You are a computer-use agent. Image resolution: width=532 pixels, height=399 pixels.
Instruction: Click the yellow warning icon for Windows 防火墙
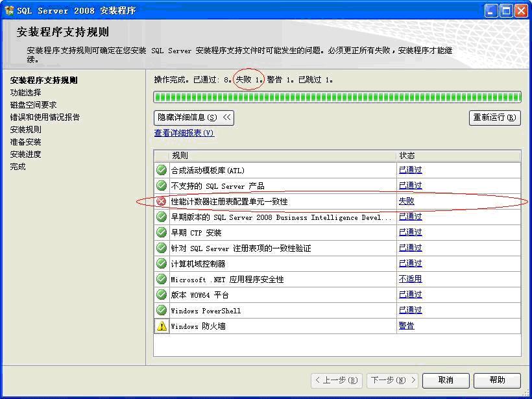click(162, 326)
